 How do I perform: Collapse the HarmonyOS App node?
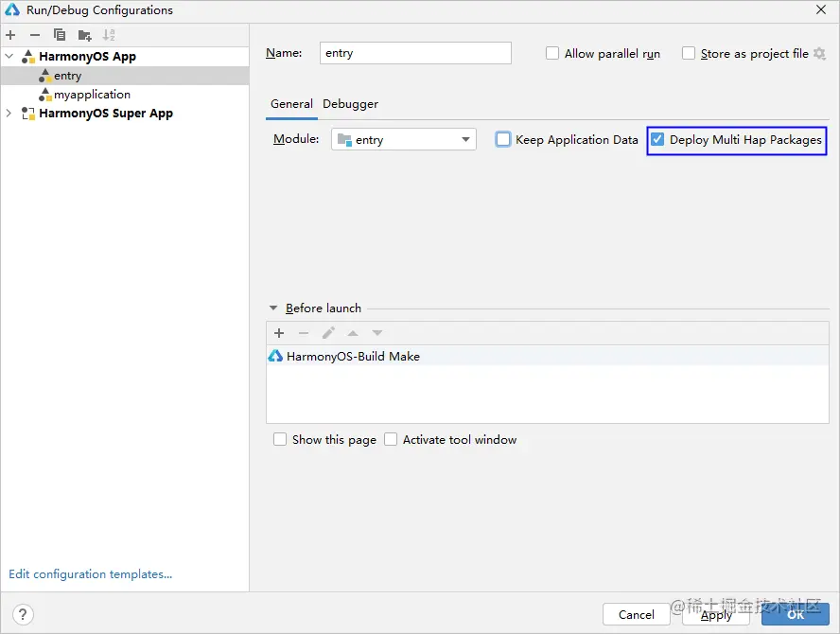click(x=9, y=56)
